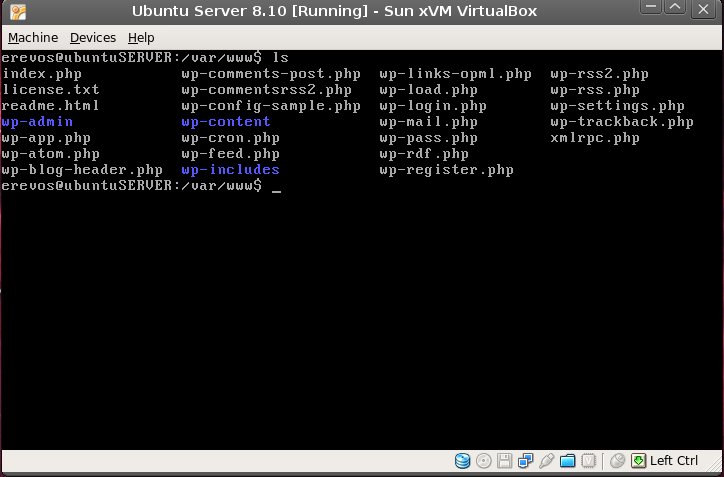
Task: Click the floppy disk status icon
Action: (505, 461)
